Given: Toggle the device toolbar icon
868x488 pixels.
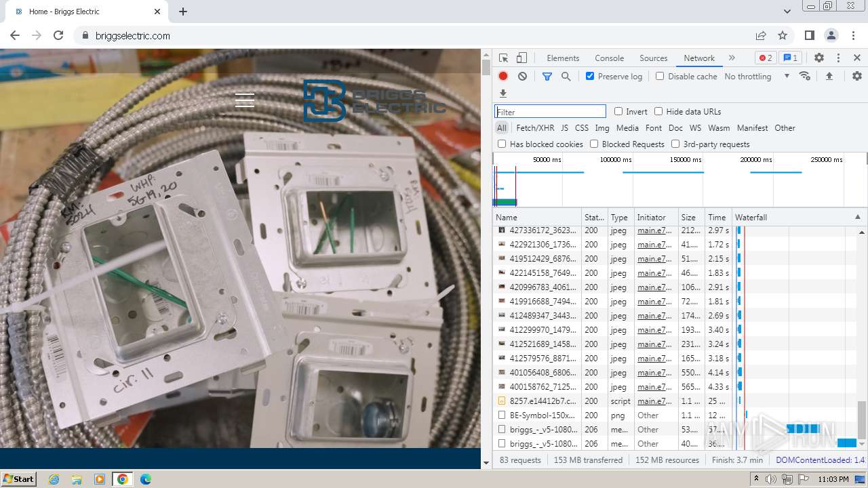Looking at the screenshot, I should click(521, 58).
